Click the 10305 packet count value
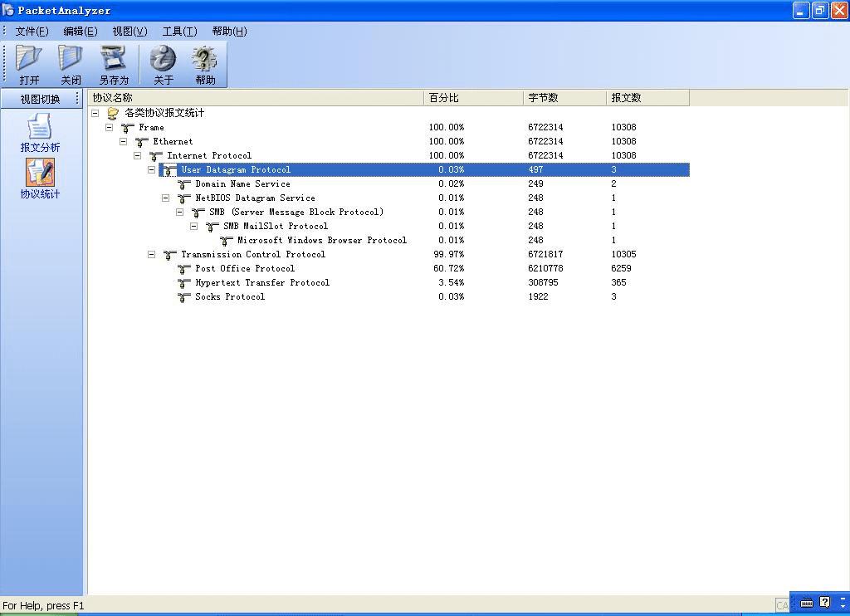The height and width of the screenshot is (616, 850). (623, 254)
